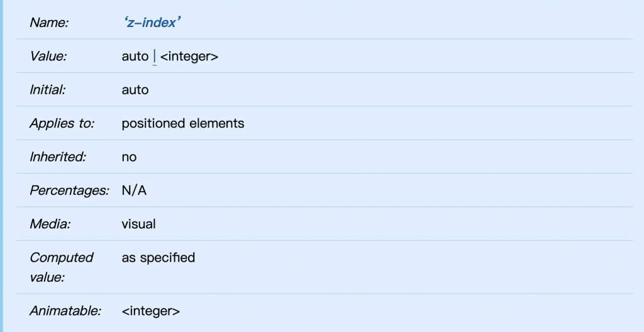Click '<integer>' in the Value row
This screenshot has height=332, width=644.
(189, 56)
